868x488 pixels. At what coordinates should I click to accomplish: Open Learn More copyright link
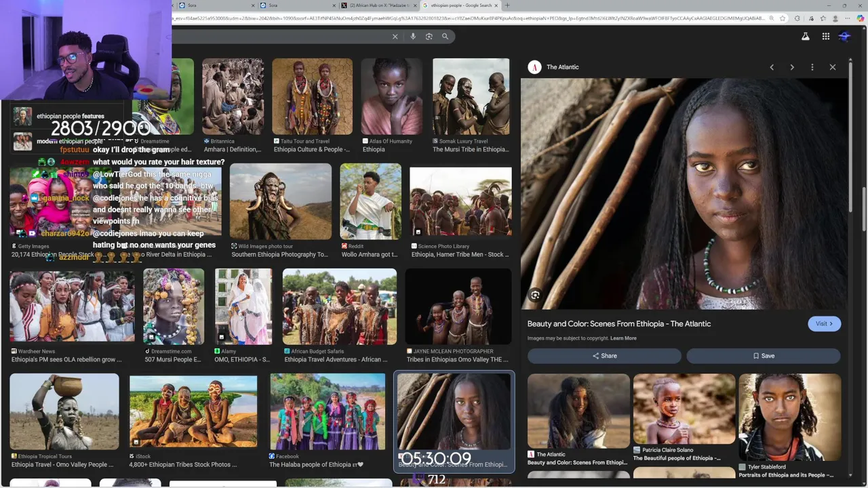[x=623, y=338]
